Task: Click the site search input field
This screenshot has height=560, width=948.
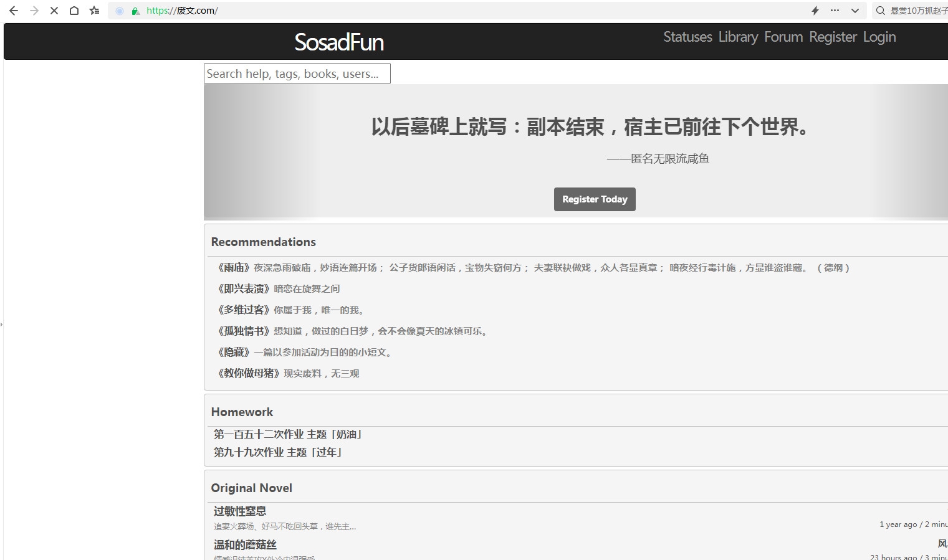Action: point(297,74)
